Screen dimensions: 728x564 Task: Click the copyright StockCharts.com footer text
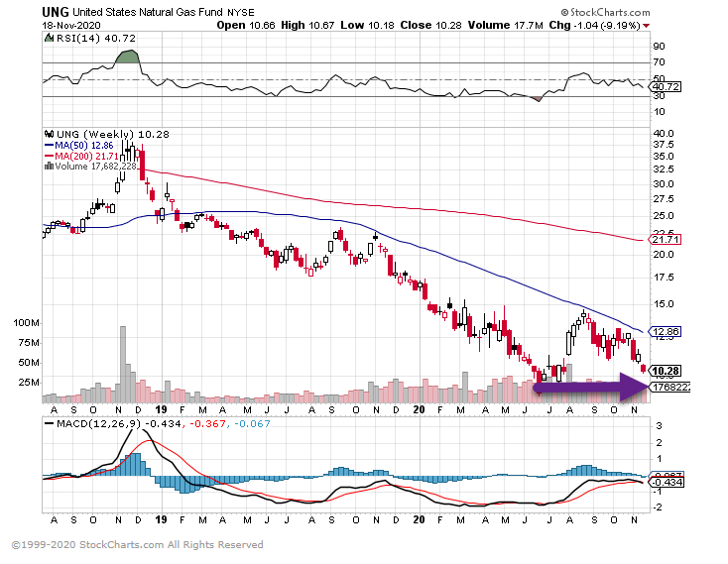(x=137, y=544)
